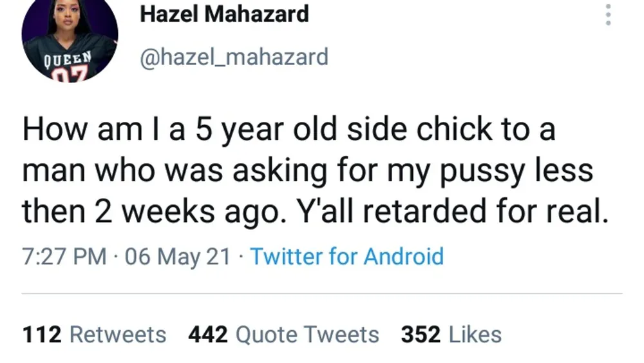Screen dimensions: 644x363
Task: Click the 7:27 PM timestamp
Action: click(63, 257)
